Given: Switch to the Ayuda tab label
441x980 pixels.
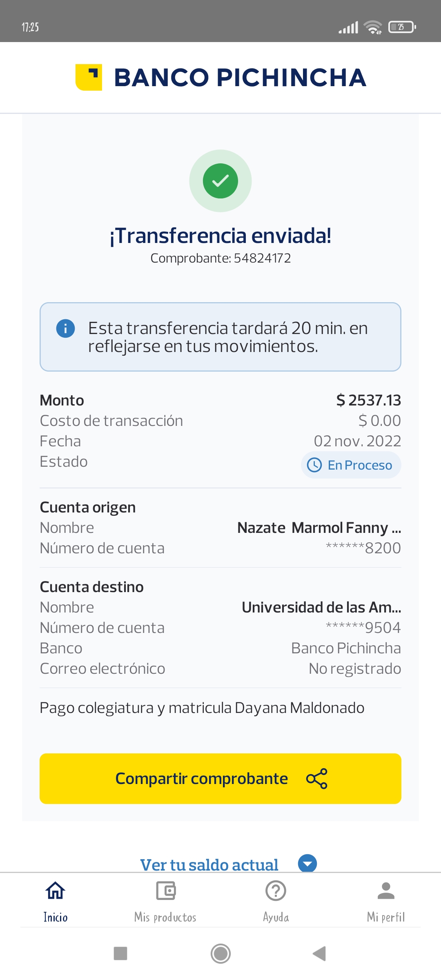Looking at the screenshot, I should coord(276,917).
